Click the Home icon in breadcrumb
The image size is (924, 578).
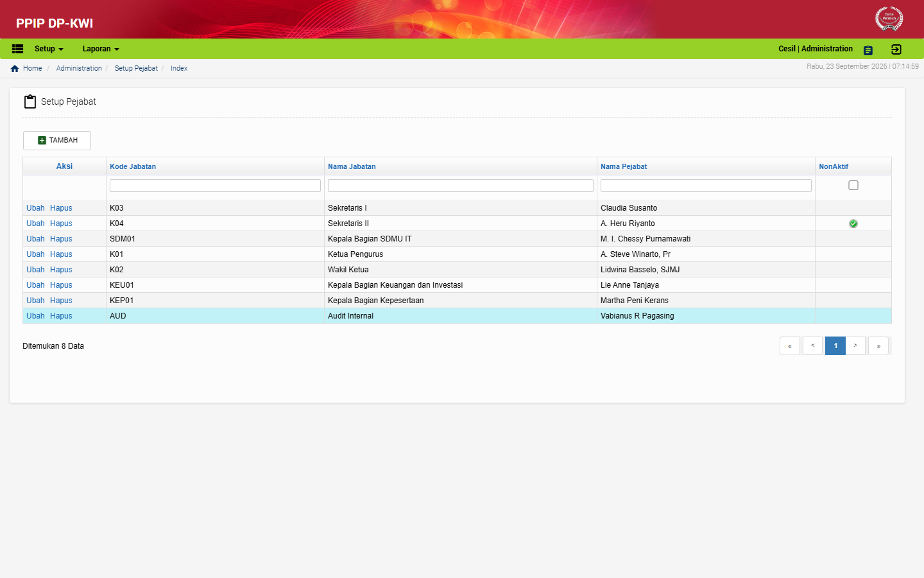tap(15, 68)
